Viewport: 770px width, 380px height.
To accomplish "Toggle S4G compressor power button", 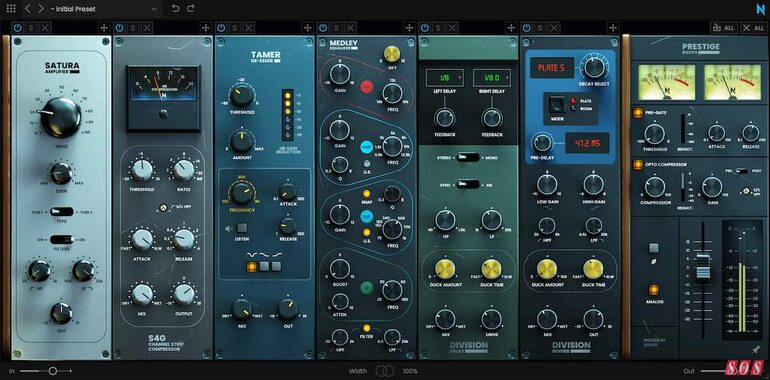I will pos(119,28).
